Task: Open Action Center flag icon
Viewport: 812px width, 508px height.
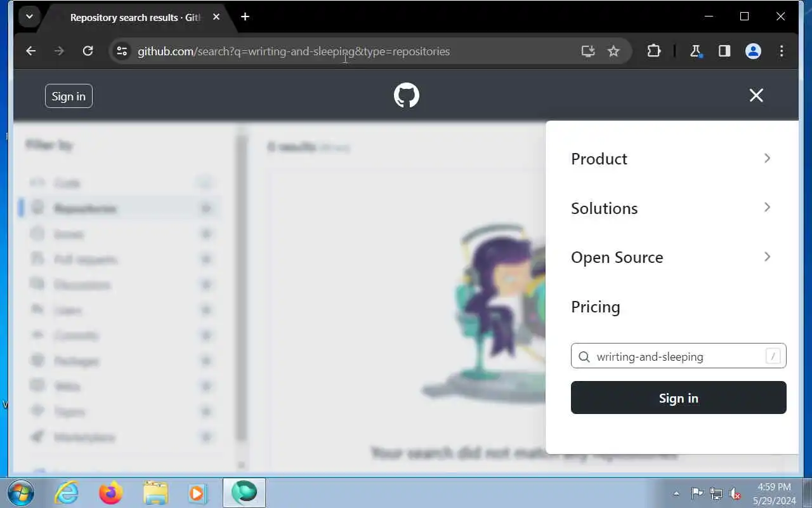Action: click(x=697, y=493)
